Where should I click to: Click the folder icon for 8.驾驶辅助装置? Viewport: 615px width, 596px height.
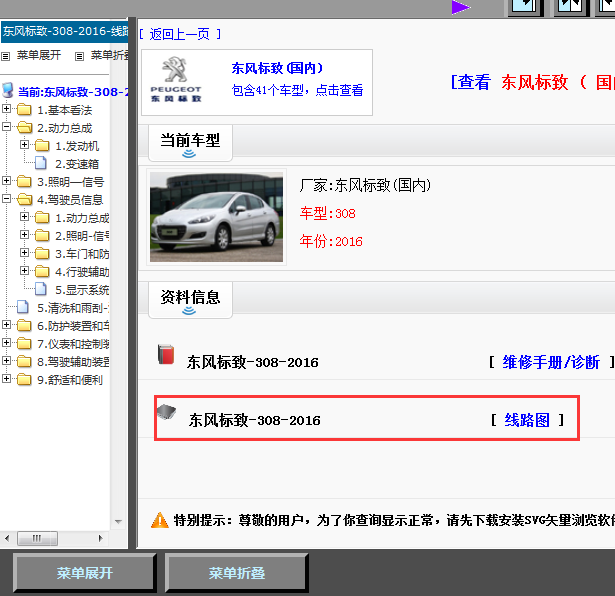click(x=24, y=362)
